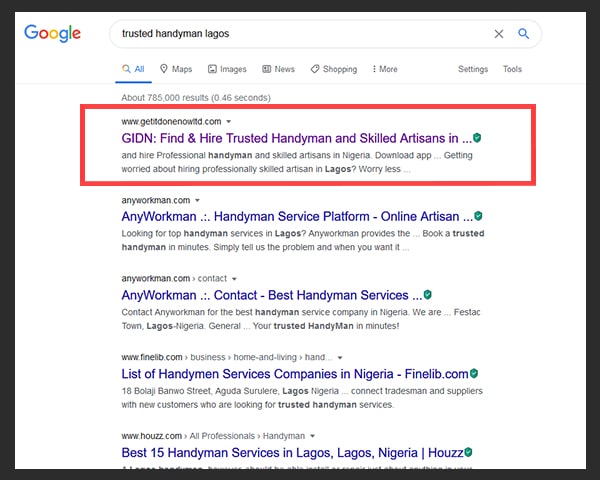Open search Tools
600x480 pixels.
[x=512, y=69]
